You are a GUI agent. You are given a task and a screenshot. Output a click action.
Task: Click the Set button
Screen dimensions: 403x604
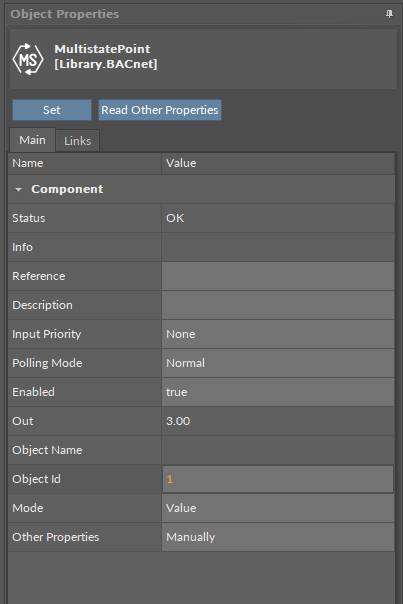coord(52,110)
